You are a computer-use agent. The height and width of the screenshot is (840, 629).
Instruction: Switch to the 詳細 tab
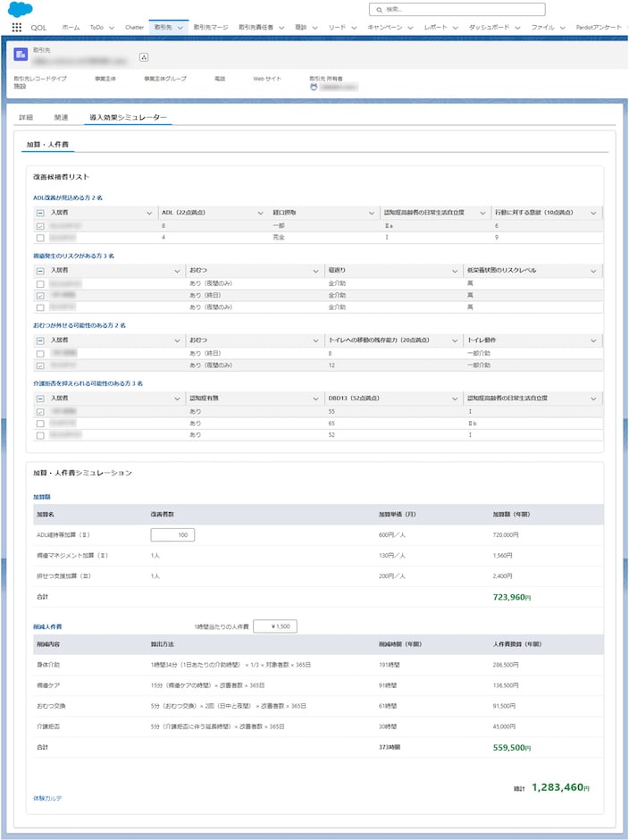tap(26, 117)
